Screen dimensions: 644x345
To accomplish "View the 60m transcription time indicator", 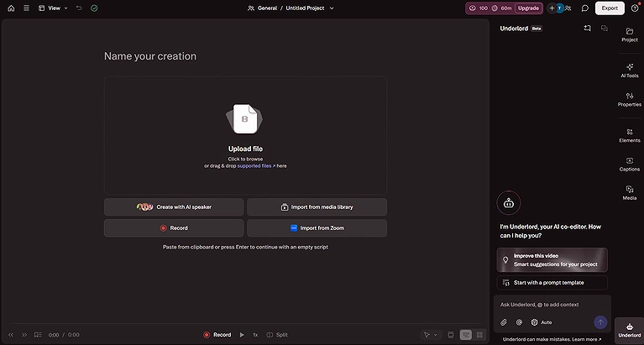I will [x=502, y=8].
